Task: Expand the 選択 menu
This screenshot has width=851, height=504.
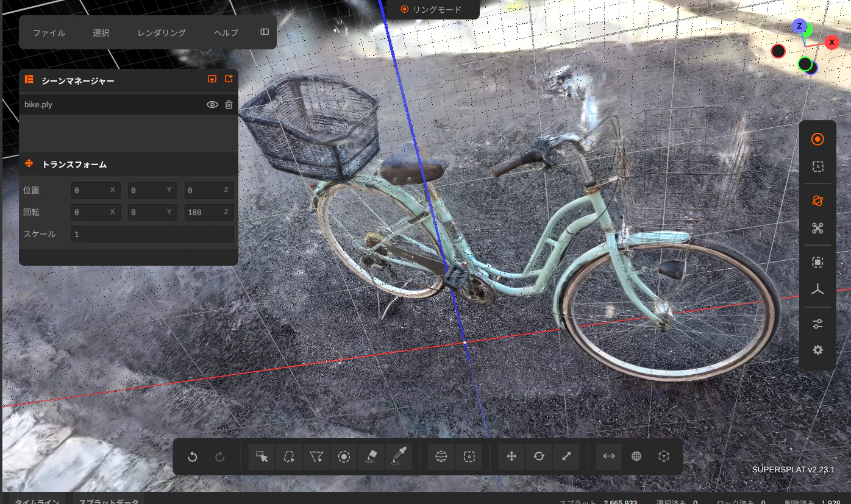Action: tap(101, 33)
